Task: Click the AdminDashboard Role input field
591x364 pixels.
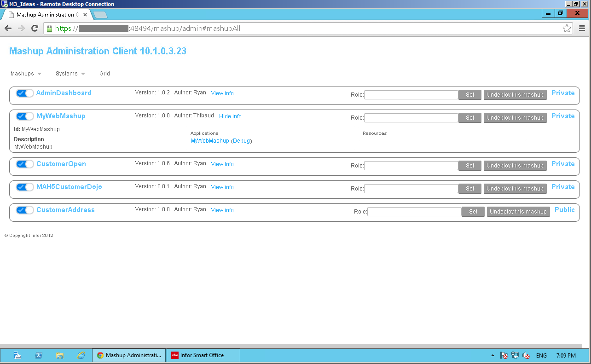Action: tap(411, 95)
